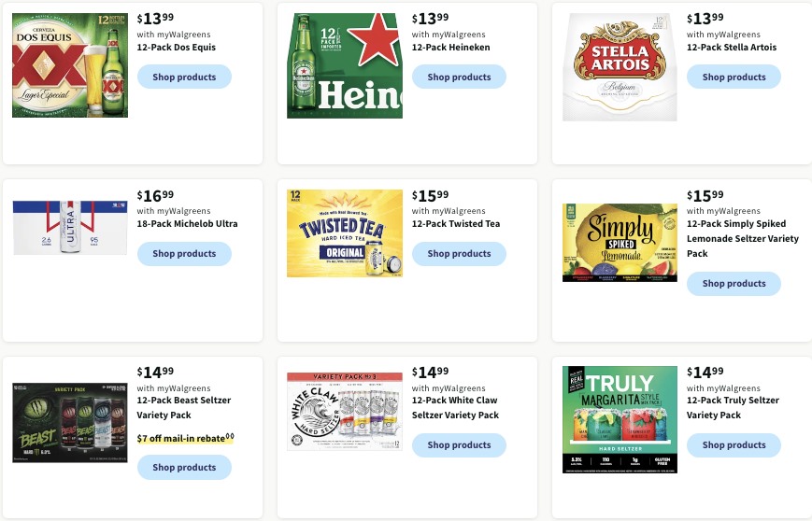Open Shop products for Simply Spiked Lemonade

tap(734, 284)
